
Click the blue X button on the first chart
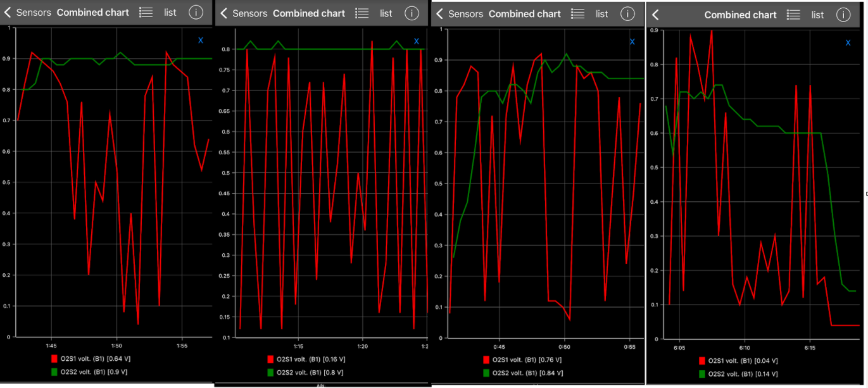coord(201,40)
